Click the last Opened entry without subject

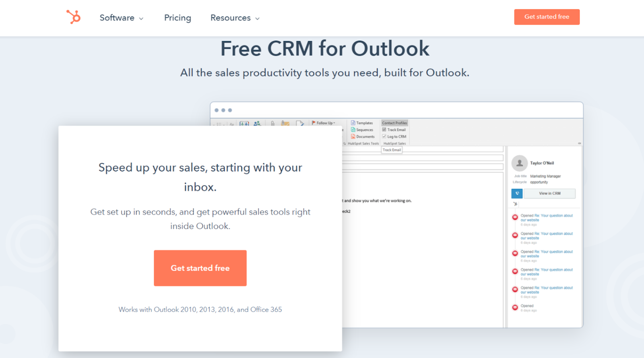point(527,306)
